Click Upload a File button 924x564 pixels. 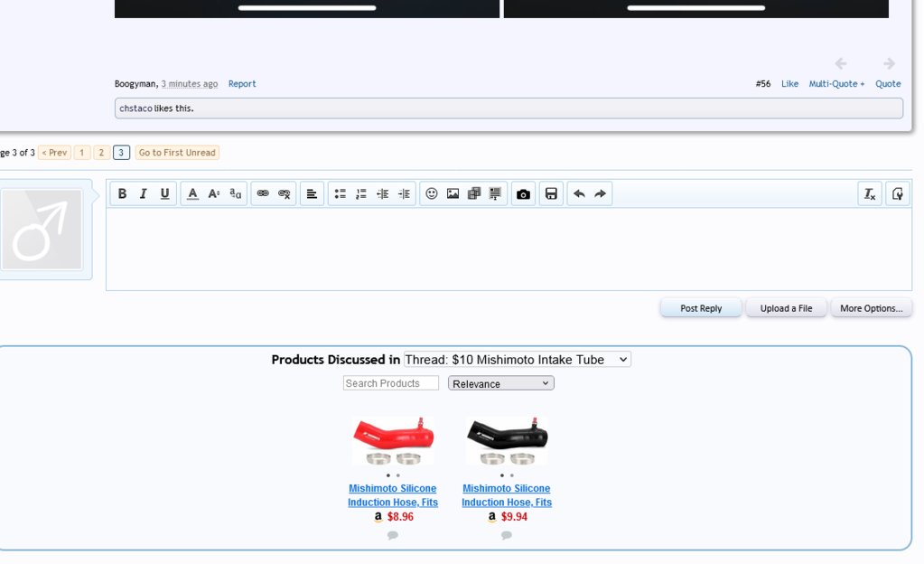[x=786, y=308]
